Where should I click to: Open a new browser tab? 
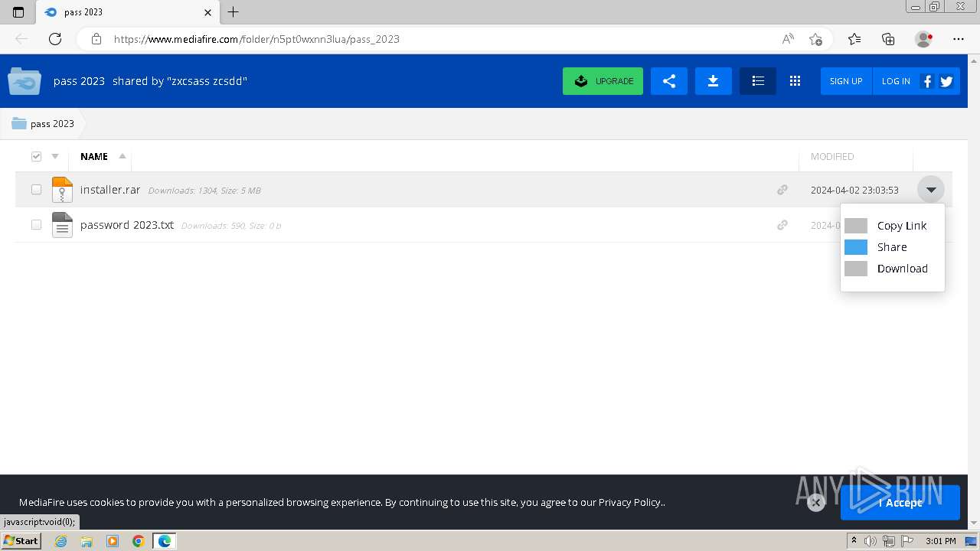(234, 12)
